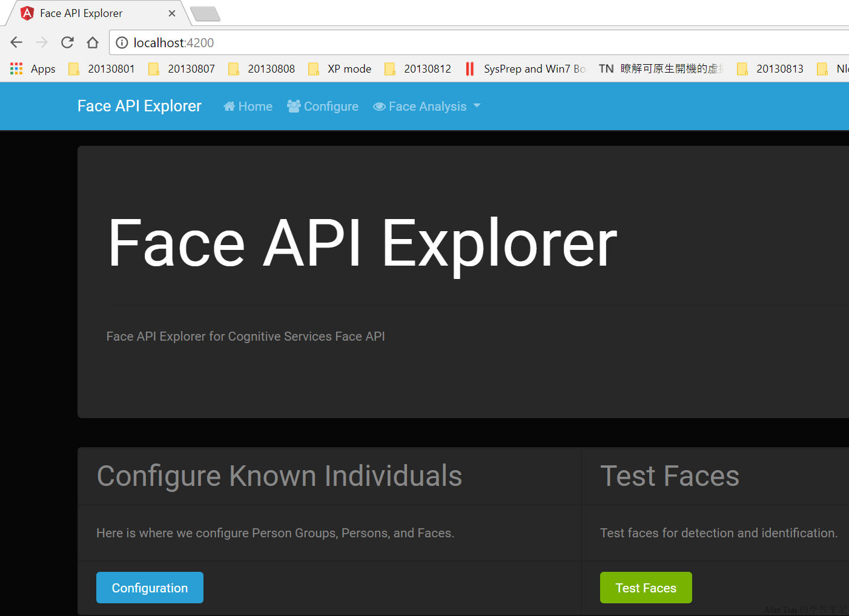Click the browser forward arrow
The width and height of the screenshot is (849, 616).
pyautogui.click(x=42, y=42)
